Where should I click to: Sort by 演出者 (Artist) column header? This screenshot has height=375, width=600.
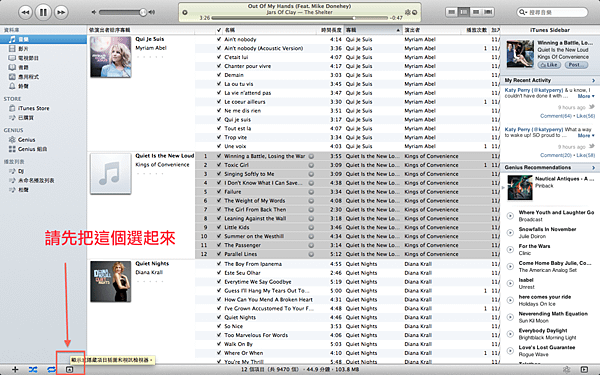pos(431,30)
